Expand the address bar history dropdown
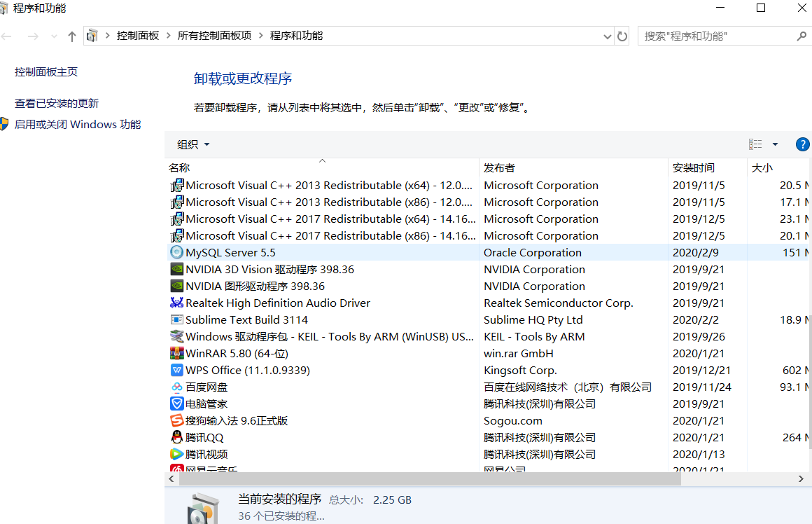Screen dimensions: 812x524 [x=608, y=37]
